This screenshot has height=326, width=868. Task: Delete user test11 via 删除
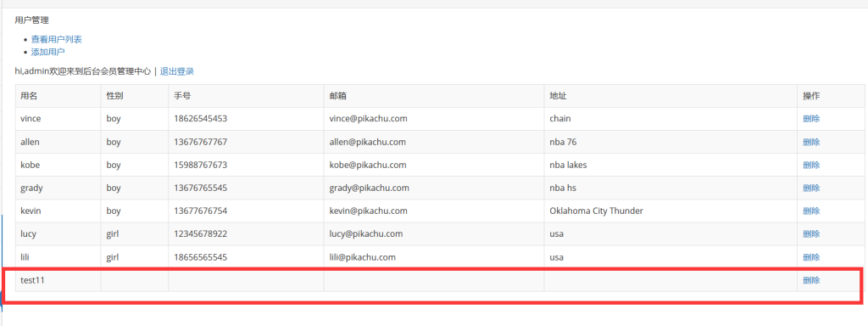pos(811,280)
